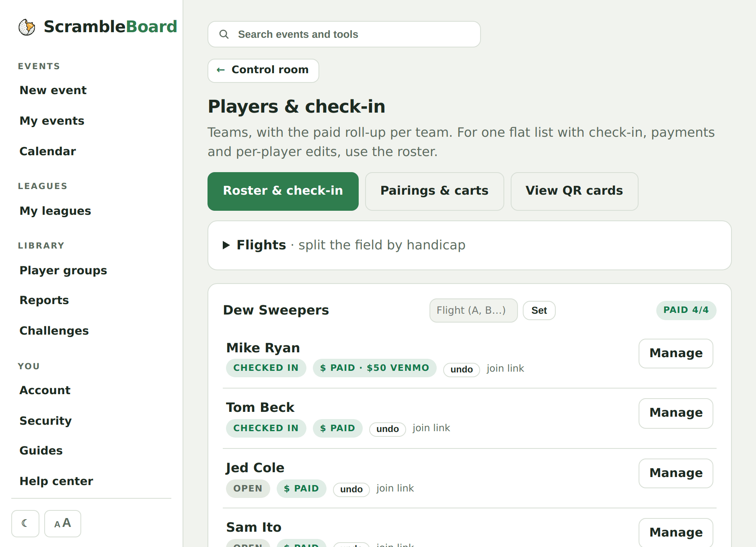Undo Jed Cole's payment

coord(351,489)
